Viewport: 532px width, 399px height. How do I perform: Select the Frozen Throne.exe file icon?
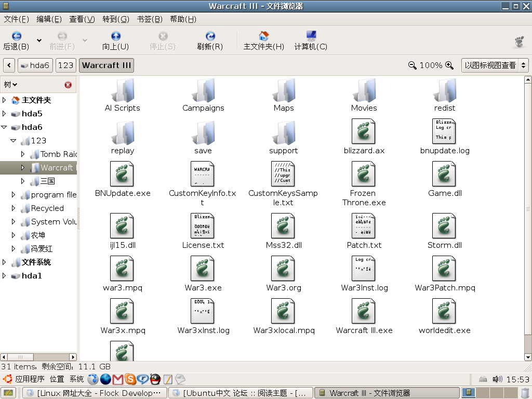pos(363,174)
